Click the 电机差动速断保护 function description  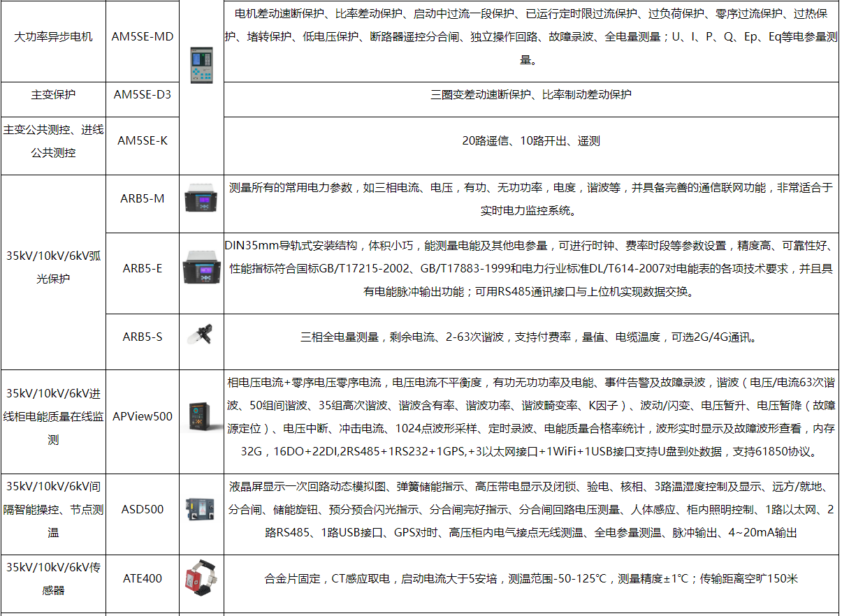coord(531,36)
